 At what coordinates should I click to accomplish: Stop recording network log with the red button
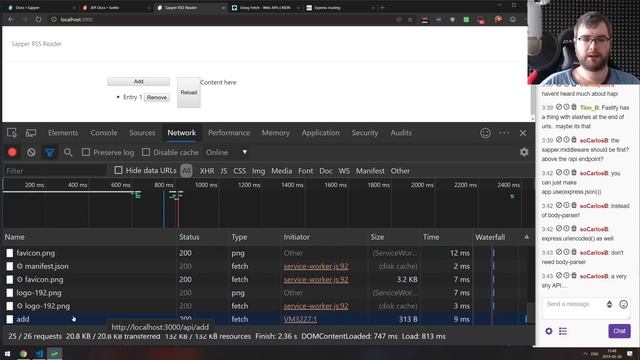click(12, 152)
